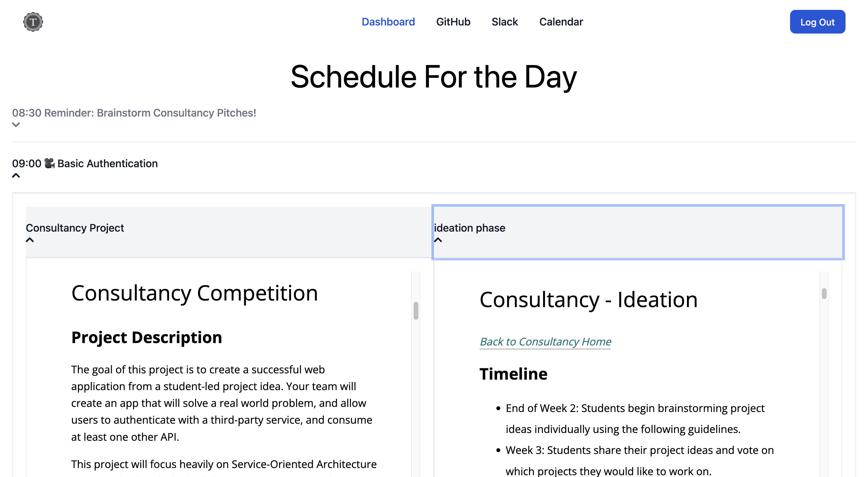Click the Project Description heading

(x=147, y=337)
